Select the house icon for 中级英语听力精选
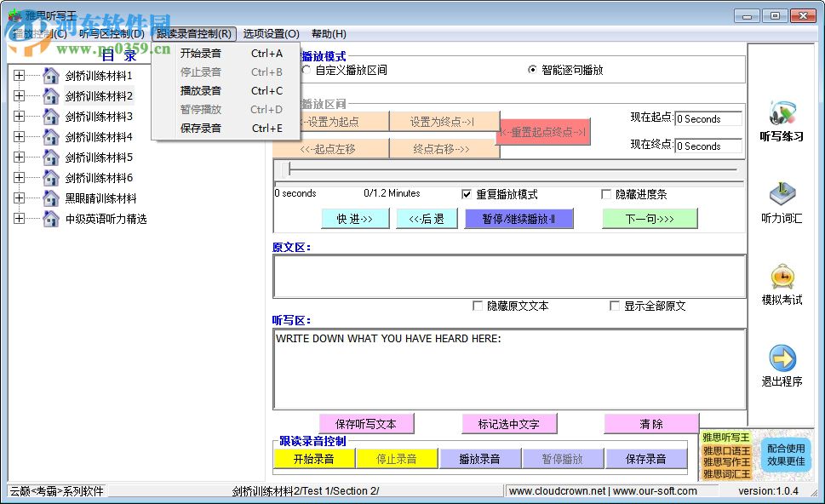 [x=51, y=219]
